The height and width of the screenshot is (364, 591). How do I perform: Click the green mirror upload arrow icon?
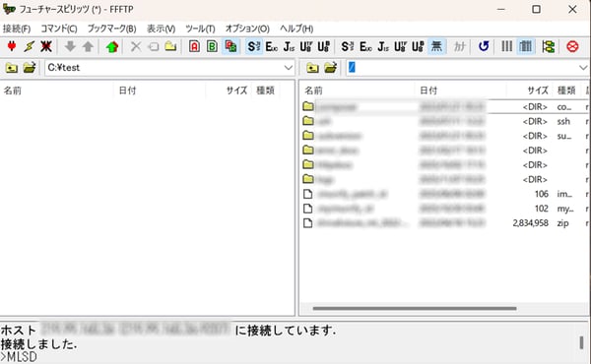[112, 46]
